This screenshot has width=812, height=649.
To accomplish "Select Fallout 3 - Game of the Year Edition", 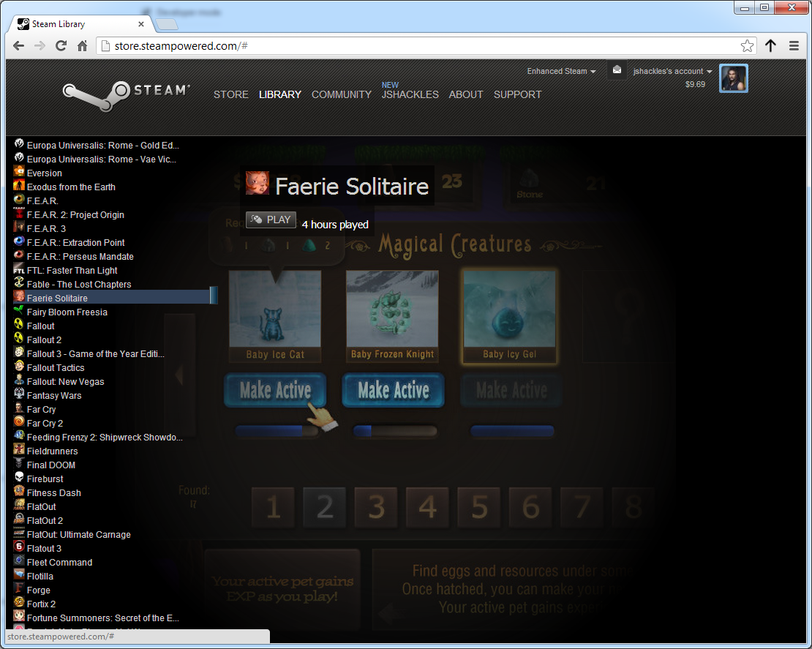I will click(95, 354).
